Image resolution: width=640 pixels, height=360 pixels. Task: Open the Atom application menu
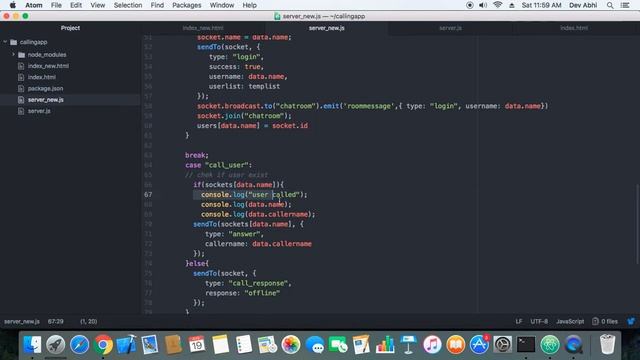(x=34, y=5)
